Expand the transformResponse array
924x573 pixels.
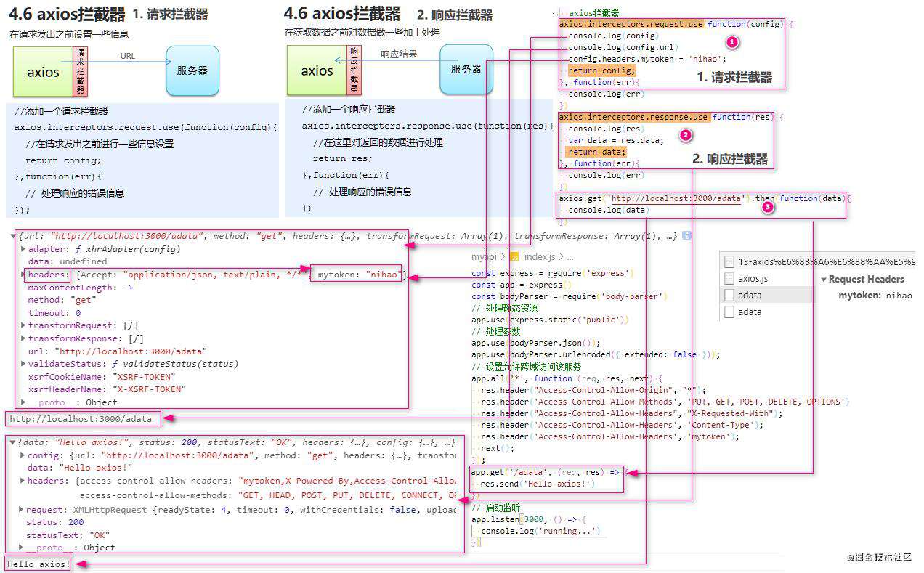click(x=23, y=338)
